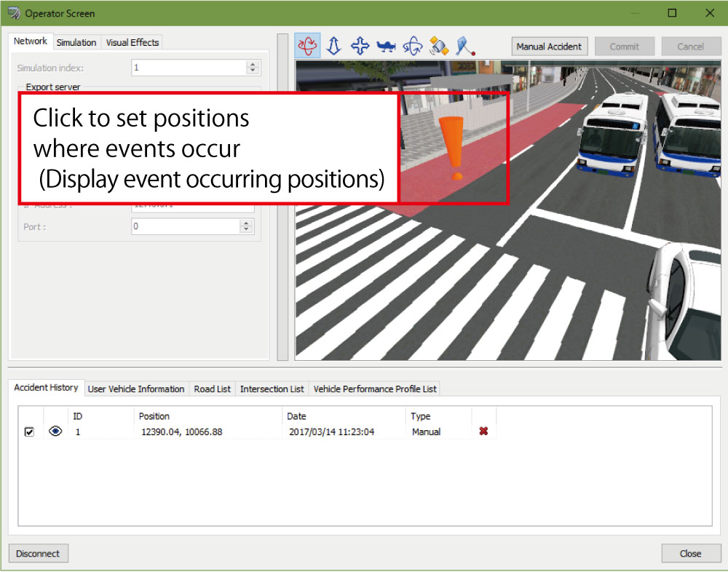Open the Intersection List tab
The image size is (728, 572).
point(272,389)
